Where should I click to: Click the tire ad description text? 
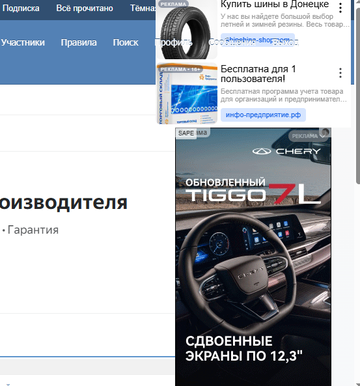point(285,20)
